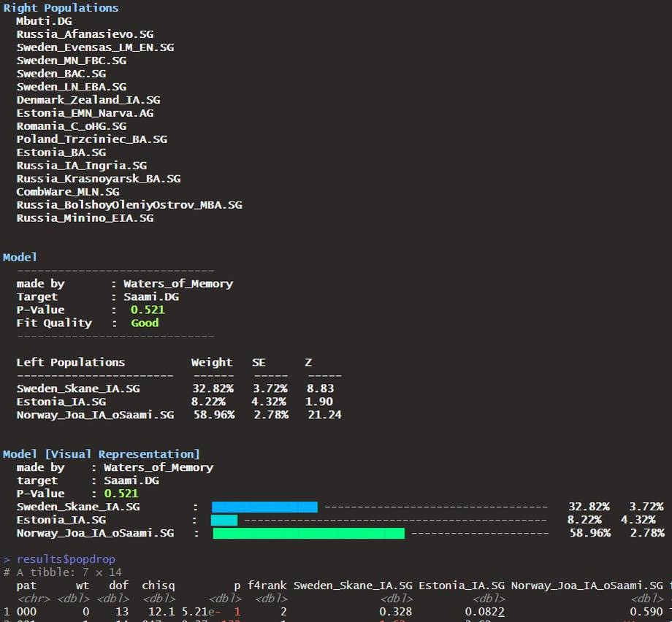Click '# A tibble: 7 x 14' line
672x622 pixels.
(63, 572)
